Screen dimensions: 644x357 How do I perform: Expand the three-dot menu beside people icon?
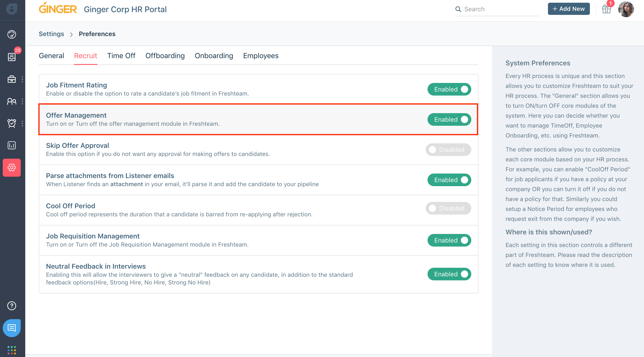click(x=22, y=101)
